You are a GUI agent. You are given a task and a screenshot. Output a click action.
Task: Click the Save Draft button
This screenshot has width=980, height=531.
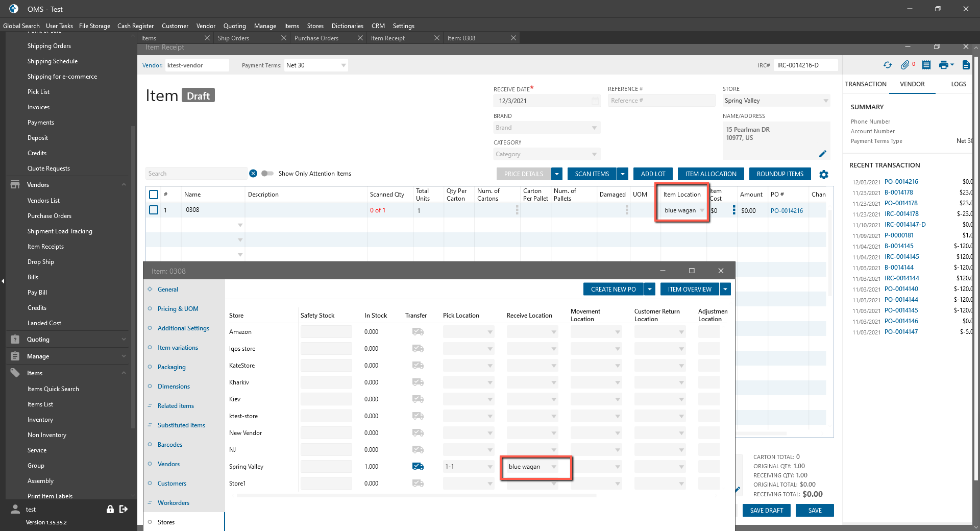(x=766, y=511)
